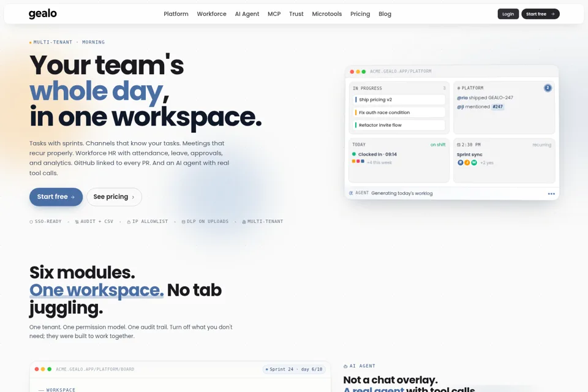Click the calendar icon next to 2:30 PM

(458, 145)
